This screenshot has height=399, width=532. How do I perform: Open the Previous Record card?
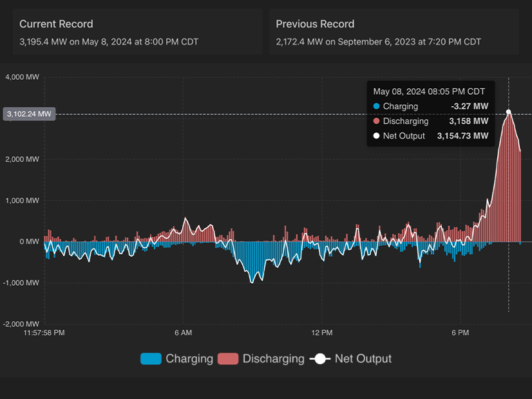click(x=394, y=33)
